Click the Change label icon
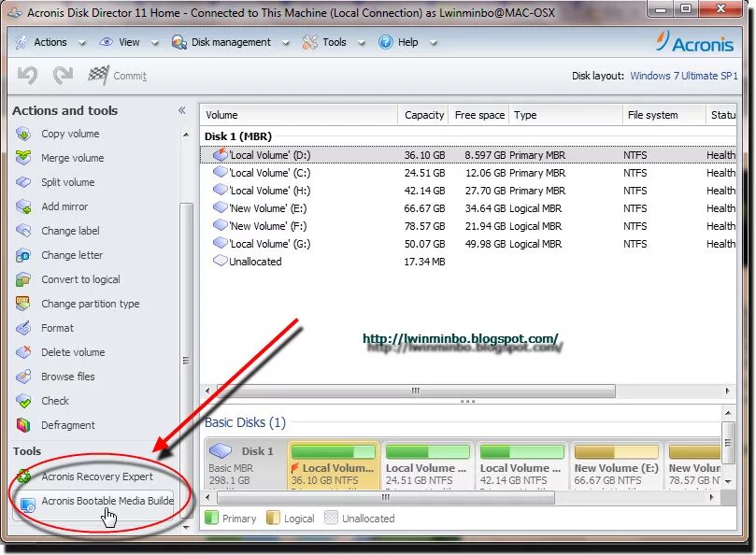The height and width of the screenshot is (555, 756). 23,231
